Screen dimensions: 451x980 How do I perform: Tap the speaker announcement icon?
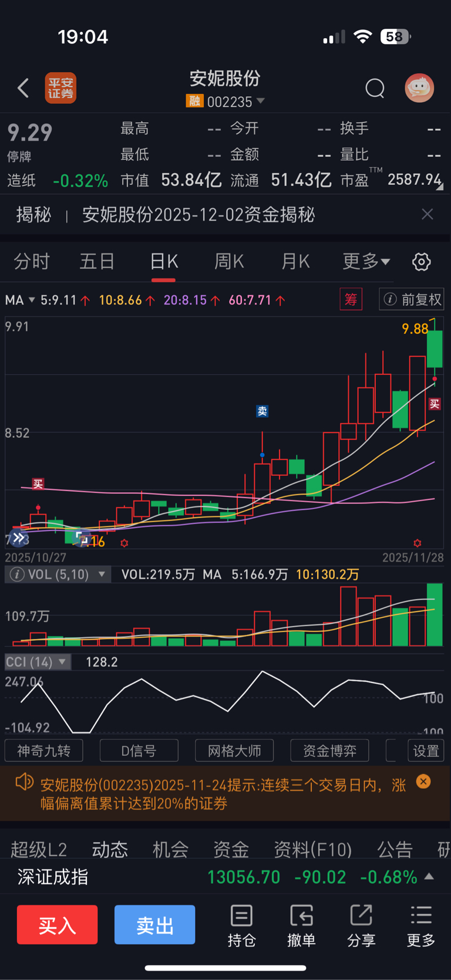(x=24, y=782)
